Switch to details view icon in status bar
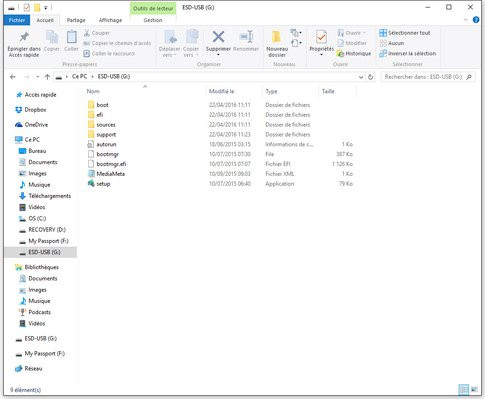This screenshot has width=485, height=399. [464, 389]
